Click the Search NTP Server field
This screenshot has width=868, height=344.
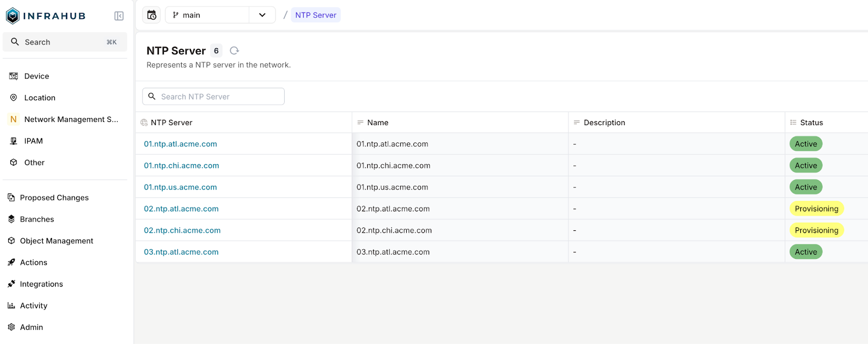click(x=213, y=96)
